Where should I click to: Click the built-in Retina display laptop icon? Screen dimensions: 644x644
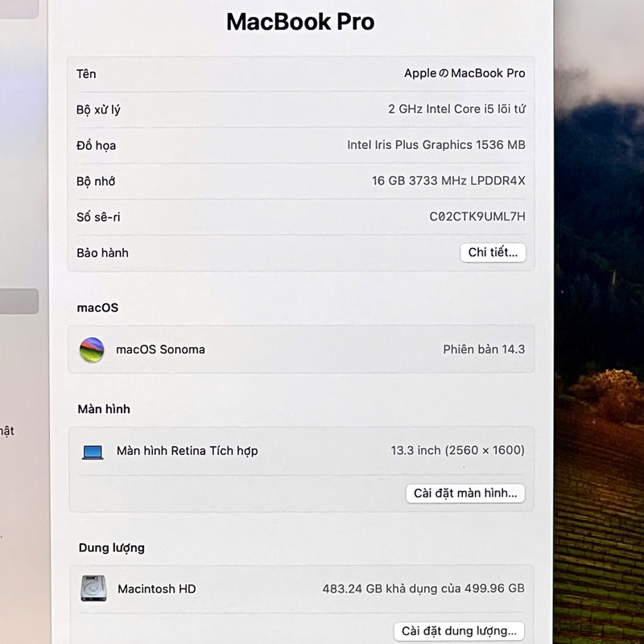(x=93, y=452)
